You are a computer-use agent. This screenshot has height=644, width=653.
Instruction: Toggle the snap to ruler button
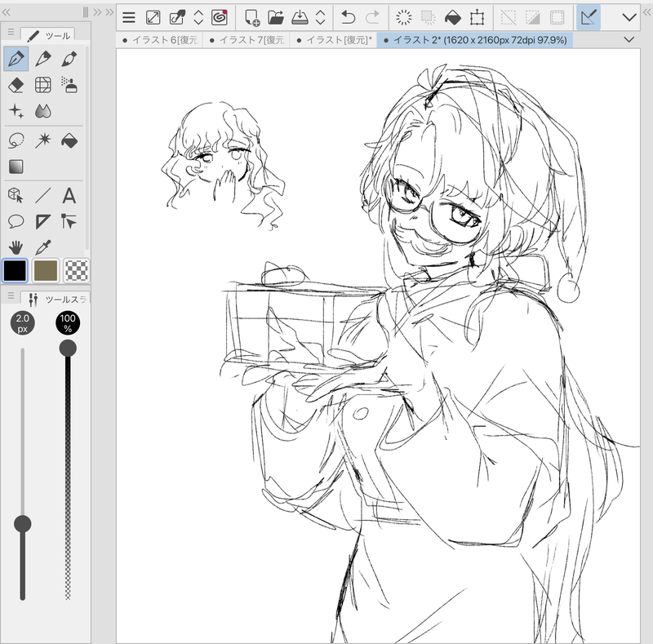click(589, 17)
